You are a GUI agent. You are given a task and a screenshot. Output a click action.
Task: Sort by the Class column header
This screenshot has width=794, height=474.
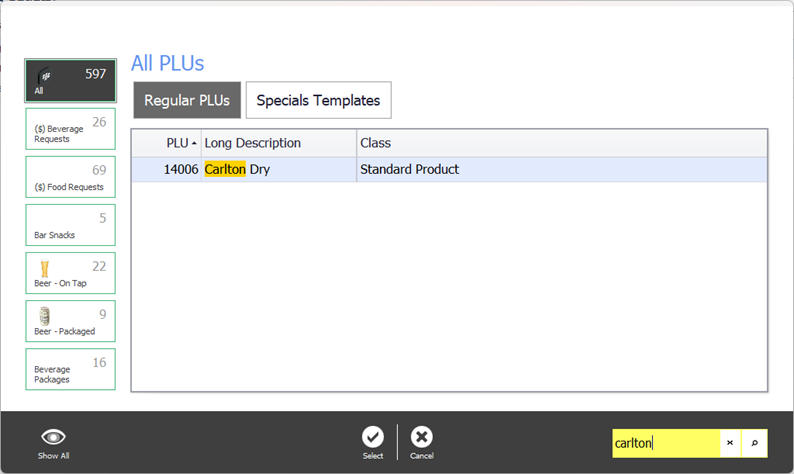coord(560,143)
